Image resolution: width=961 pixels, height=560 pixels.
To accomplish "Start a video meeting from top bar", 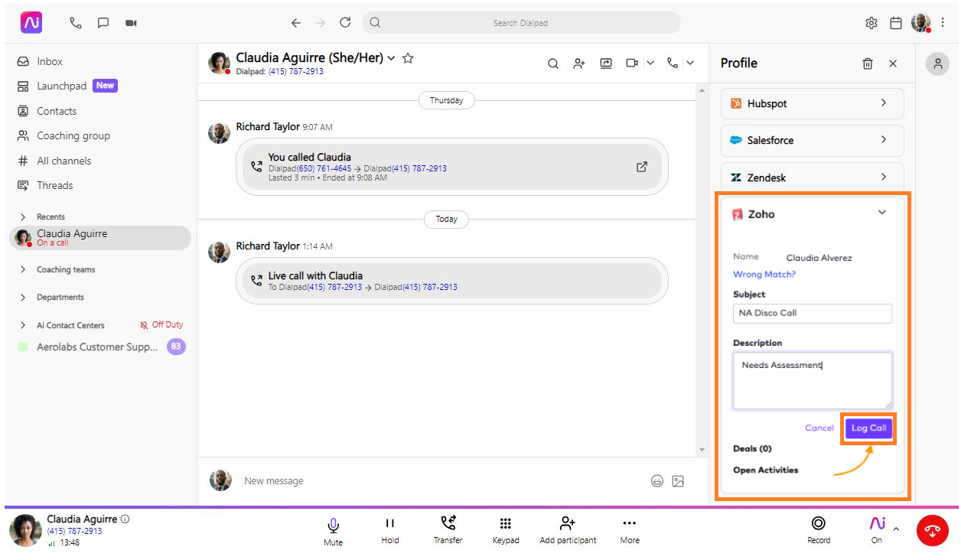I will (131, 23).
